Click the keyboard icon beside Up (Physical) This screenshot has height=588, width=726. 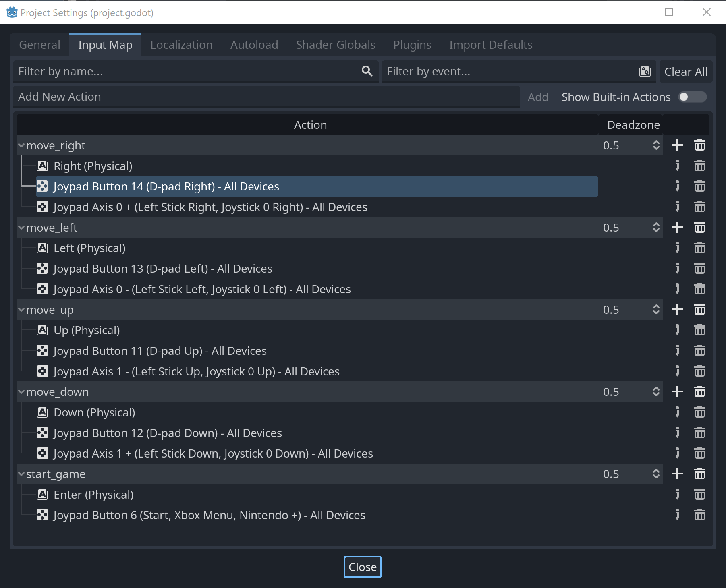[x=42, y=330]
